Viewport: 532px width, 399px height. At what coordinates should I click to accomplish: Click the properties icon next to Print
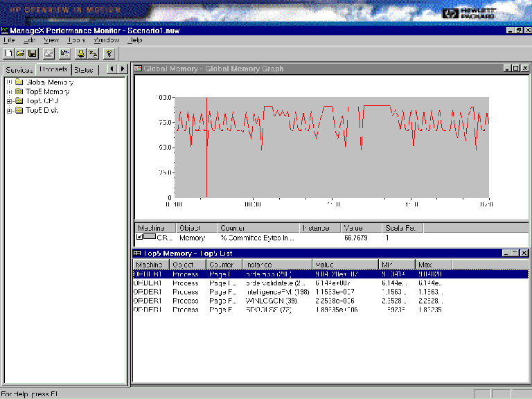[65, 53]
